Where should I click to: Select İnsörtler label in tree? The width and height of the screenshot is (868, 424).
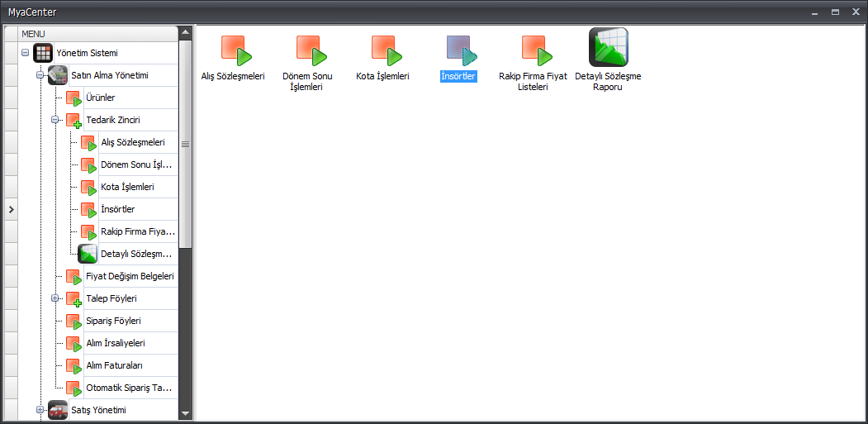(118, 209)
